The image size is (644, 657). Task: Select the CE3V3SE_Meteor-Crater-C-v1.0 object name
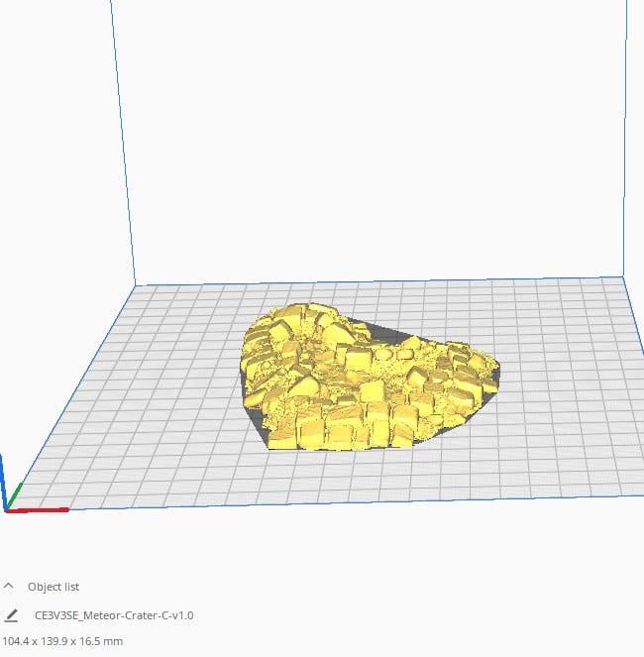pyautogui.click(x=114, y=615)
